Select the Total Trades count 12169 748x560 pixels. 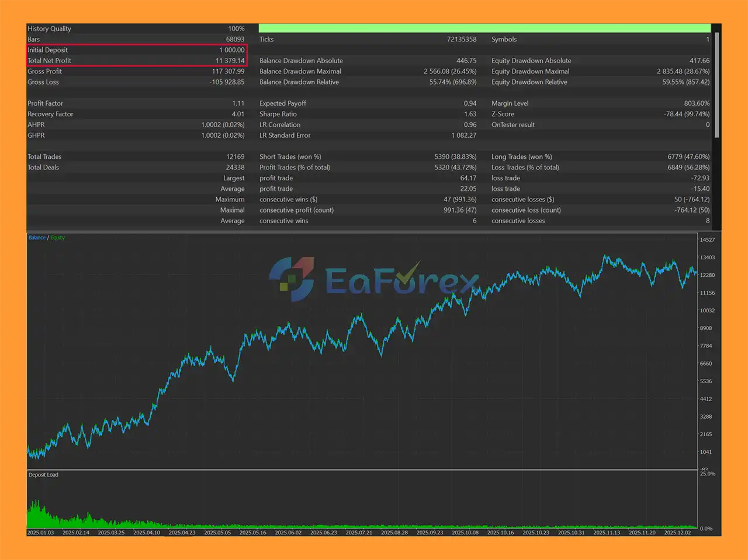pyautogui.click(x=235, y=156)
